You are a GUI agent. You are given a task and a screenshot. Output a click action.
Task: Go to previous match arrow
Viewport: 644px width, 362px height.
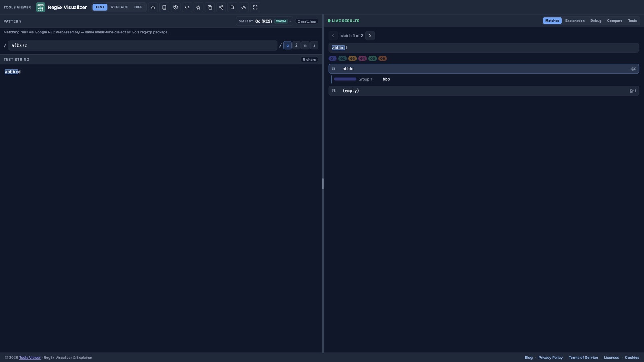pyautogui.click(x=333, y=36)
